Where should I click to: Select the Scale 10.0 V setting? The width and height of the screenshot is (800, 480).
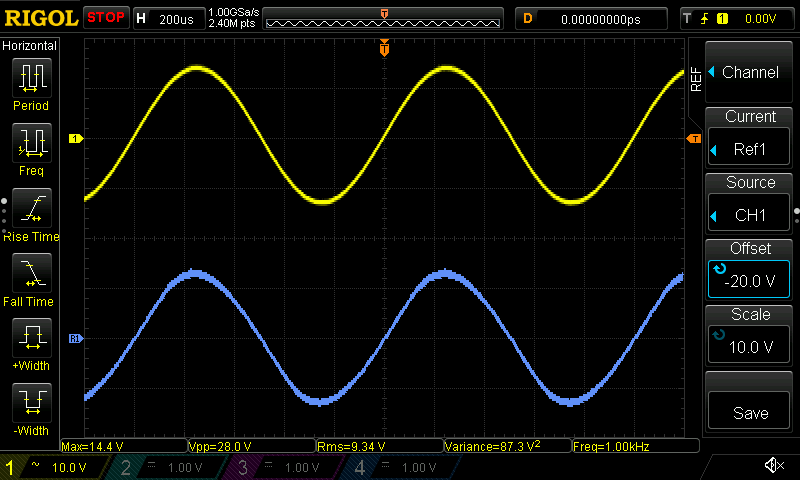(749, 336)
